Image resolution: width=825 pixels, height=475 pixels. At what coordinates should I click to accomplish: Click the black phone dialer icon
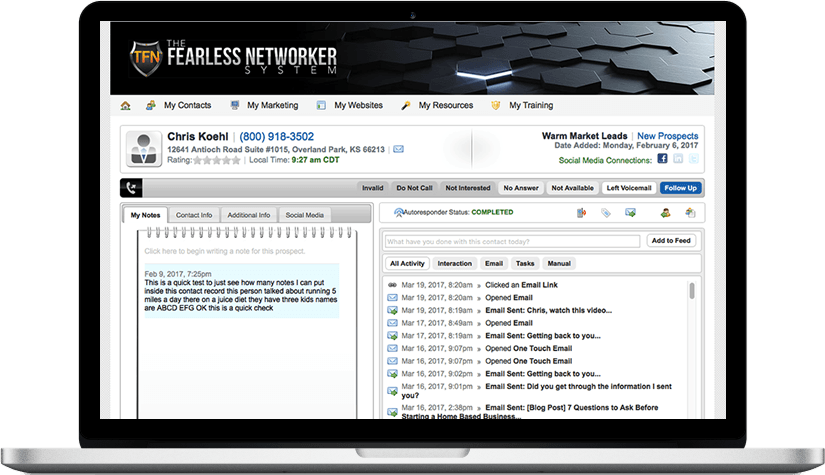[131, 188]
